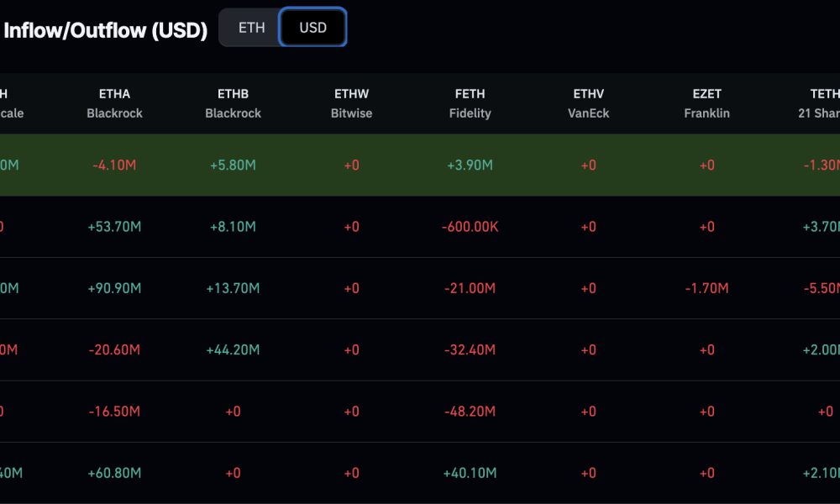Screen dimensions: 840x504
Task: Select the USD display tab
Action: click(x=312, y=27)
